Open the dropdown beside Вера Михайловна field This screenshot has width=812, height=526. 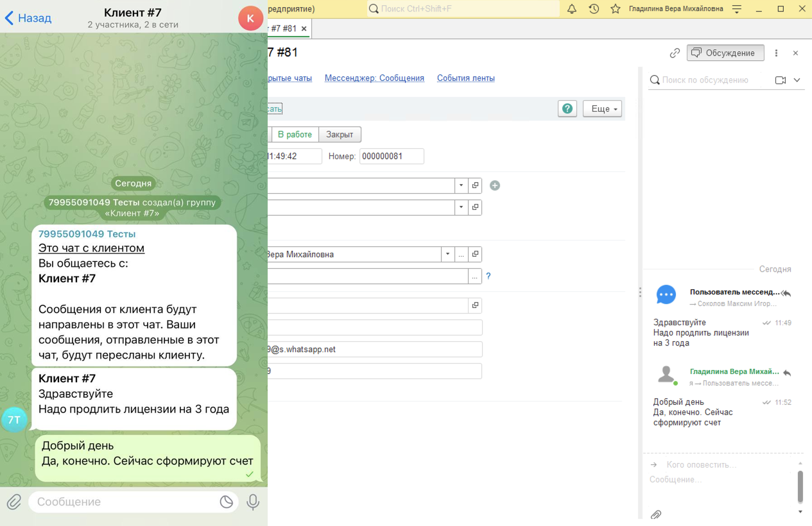click(x=447, y=254)
